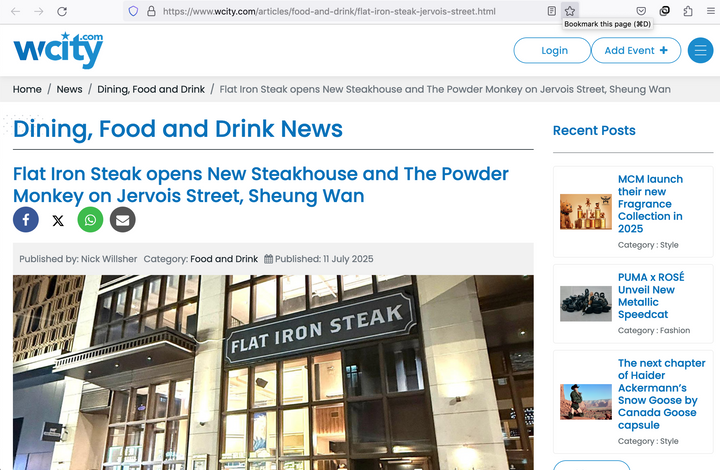720x470 pixels.
Task: Click the Dining, Food and Drink News heading
Action: pos(178,129)
